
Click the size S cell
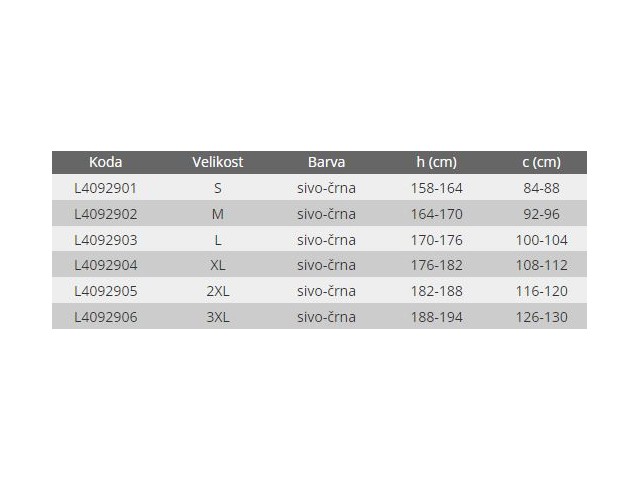click(218, 187)
